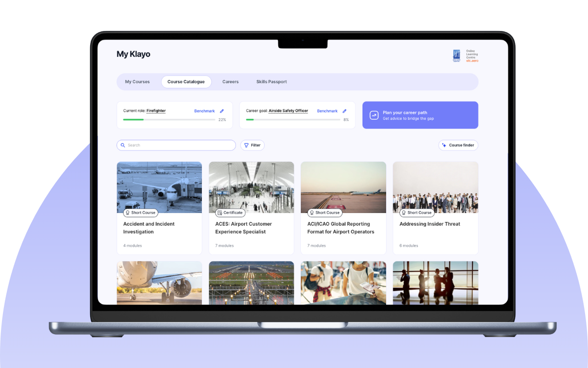Click the current role 22% progress bar

[169, 120]
